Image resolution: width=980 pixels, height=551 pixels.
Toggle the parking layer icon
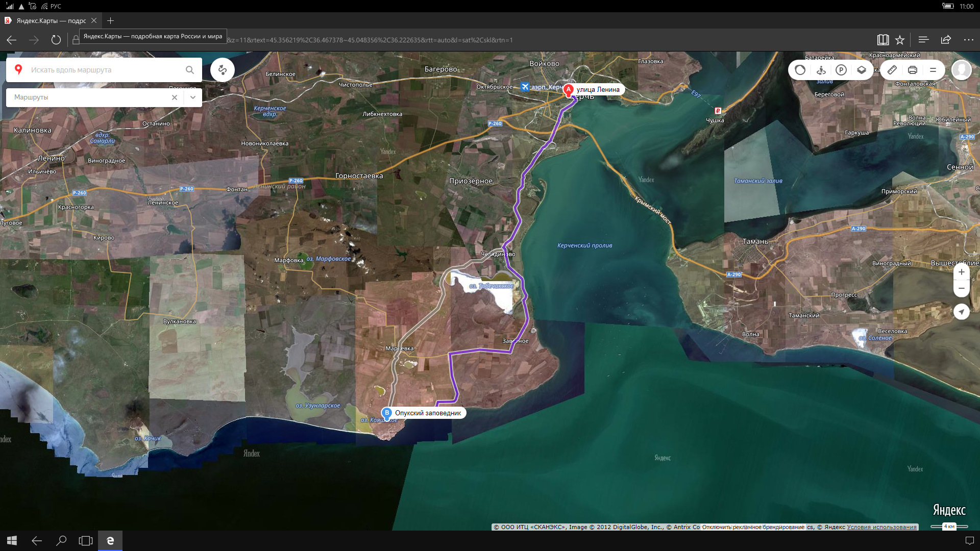point(841,70)
